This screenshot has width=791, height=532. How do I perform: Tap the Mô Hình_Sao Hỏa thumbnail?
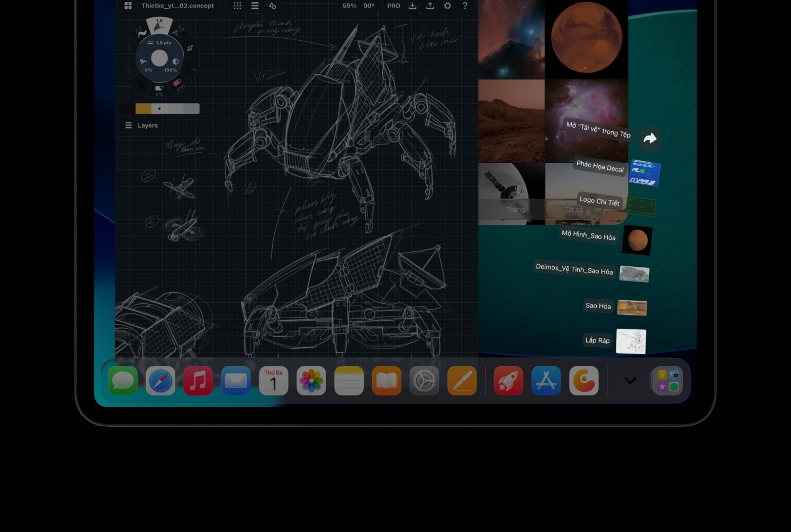(636, 239)
